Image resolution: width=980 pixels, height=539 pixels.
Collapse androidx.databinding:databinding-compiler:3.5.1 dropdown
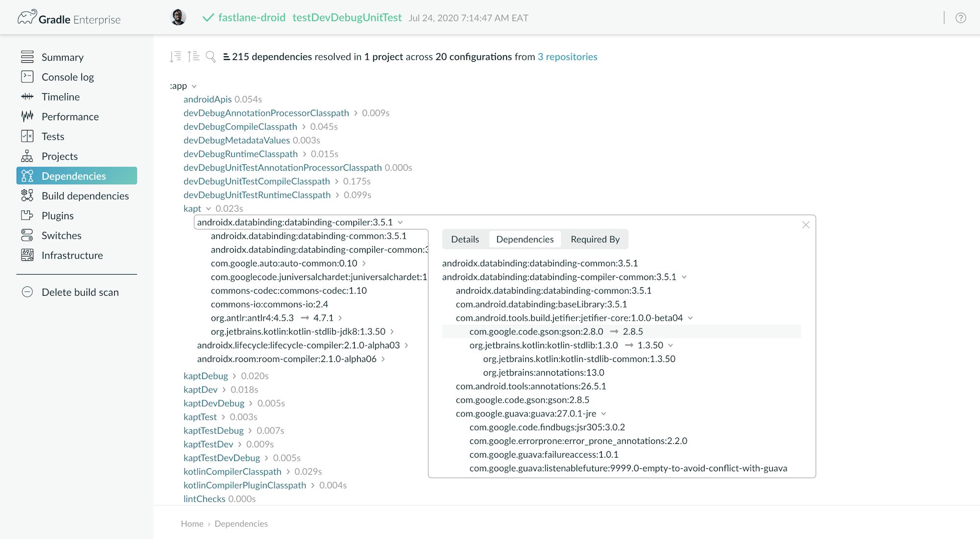(x=401, y=222)
